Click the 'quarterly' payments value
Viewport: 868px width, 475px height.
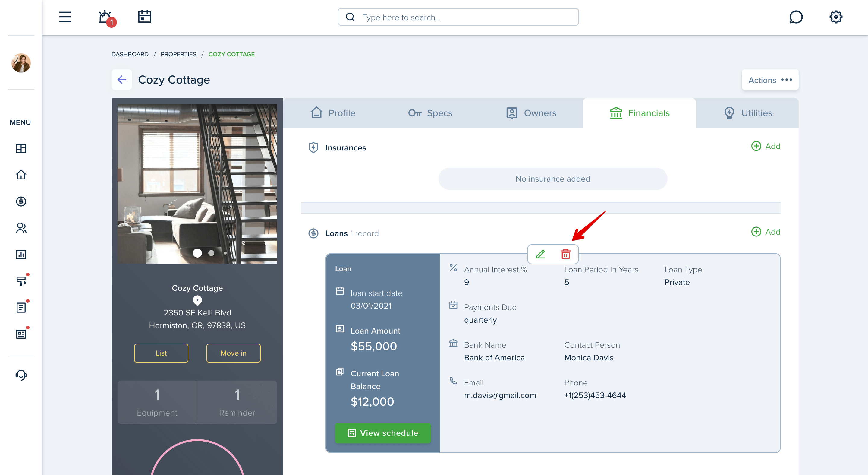click(x=480, y=320)
